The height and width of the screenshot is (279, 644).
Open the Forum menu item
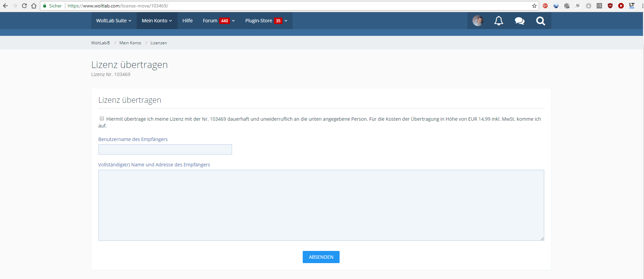[x=210, y=21]
